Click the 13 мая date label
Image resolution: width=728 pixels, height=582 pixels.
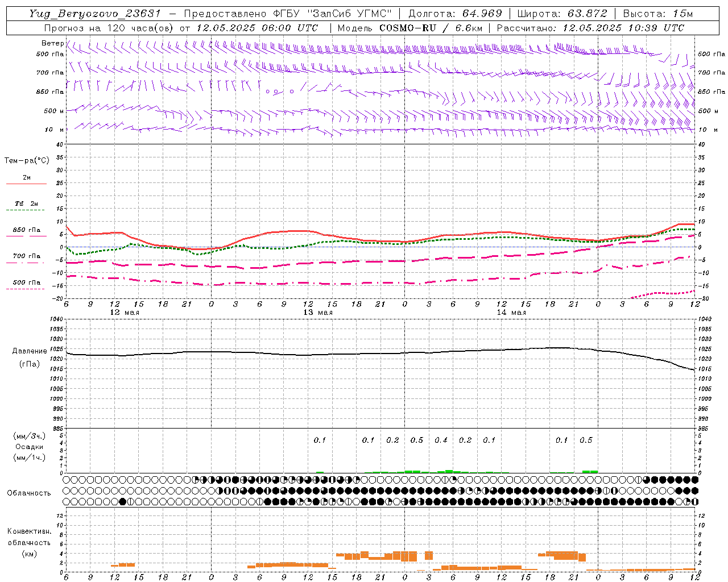(x=317, y=313)
